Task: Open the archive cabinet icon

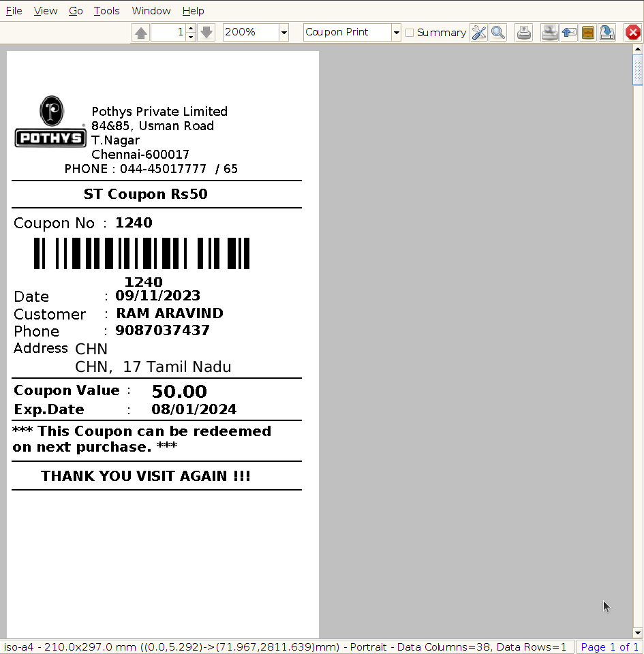Action: (x=587, y=33)
